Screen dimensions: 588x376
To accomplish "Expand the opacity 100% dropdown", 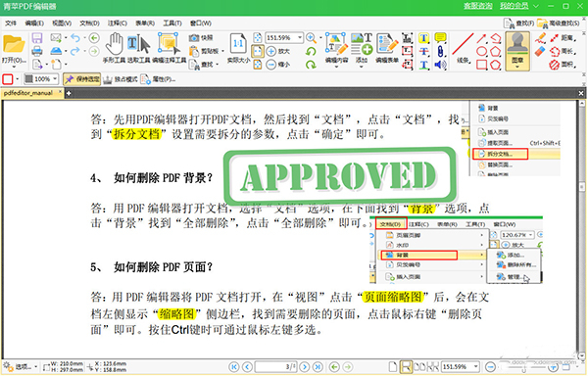I will point(55,79).
